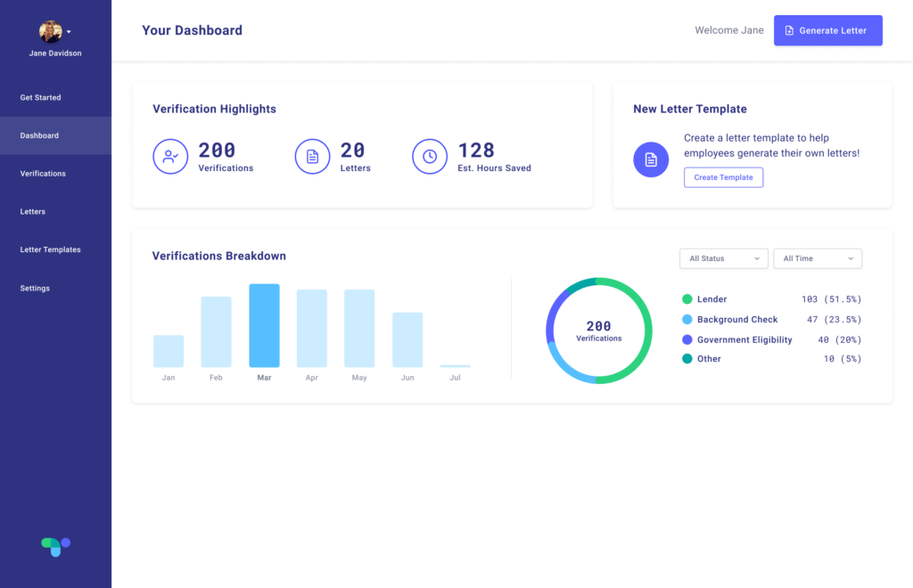This screenshot has width=913, height=588.
Task: Open the All Time dropdown
Action: tap(817, 258)
